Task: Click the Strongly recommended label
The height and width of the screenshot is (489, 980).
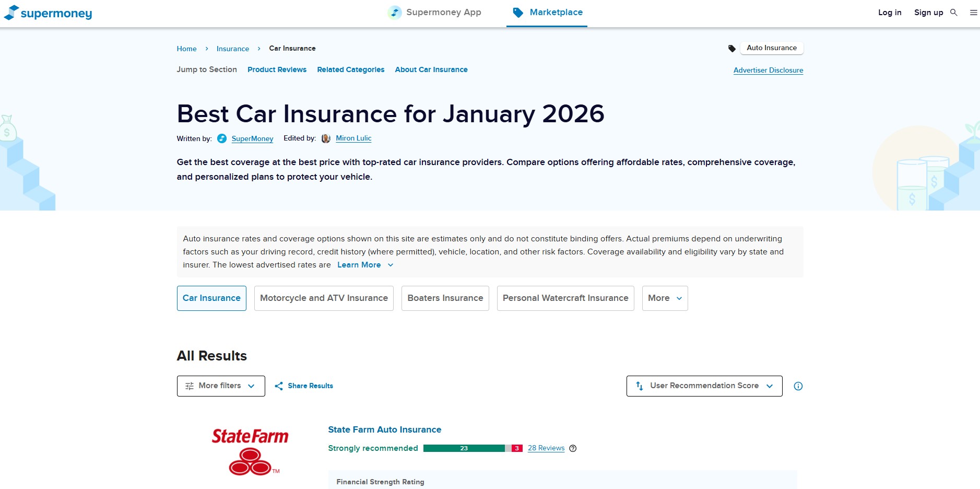Action: 373,448
